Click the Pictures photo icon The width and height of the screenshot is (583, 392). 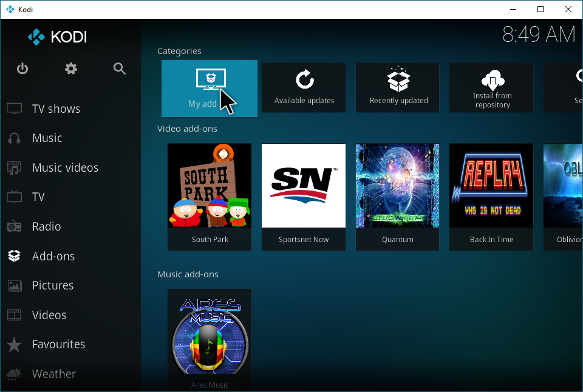pos(14,285)
